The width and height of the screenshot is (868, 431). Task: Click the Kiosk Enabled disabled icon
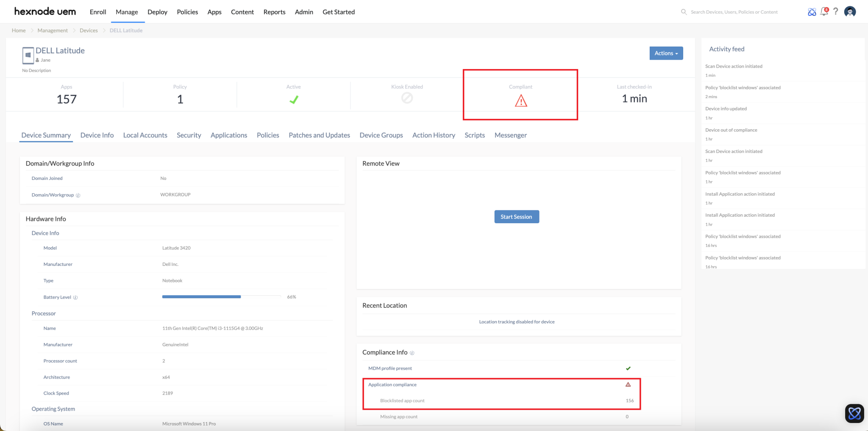[x=407, y=98]
